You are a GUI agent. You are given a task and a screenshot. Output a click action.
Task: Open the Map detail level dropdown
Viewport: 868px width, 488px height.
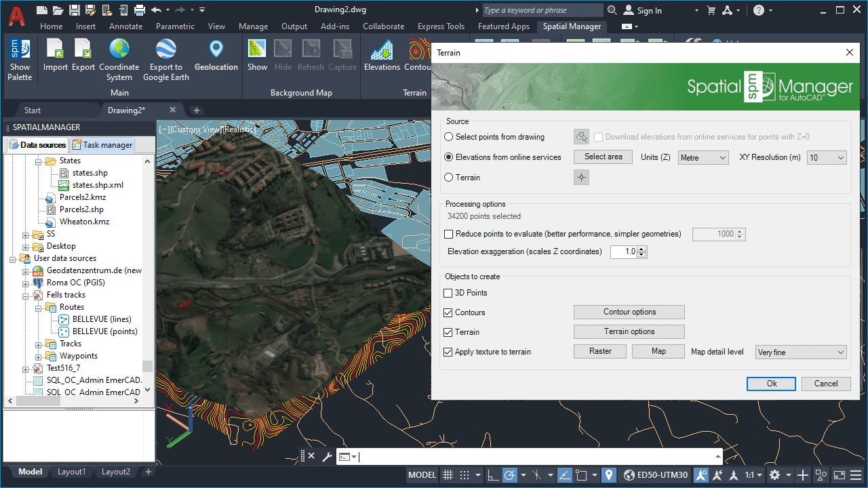point(801,352)
